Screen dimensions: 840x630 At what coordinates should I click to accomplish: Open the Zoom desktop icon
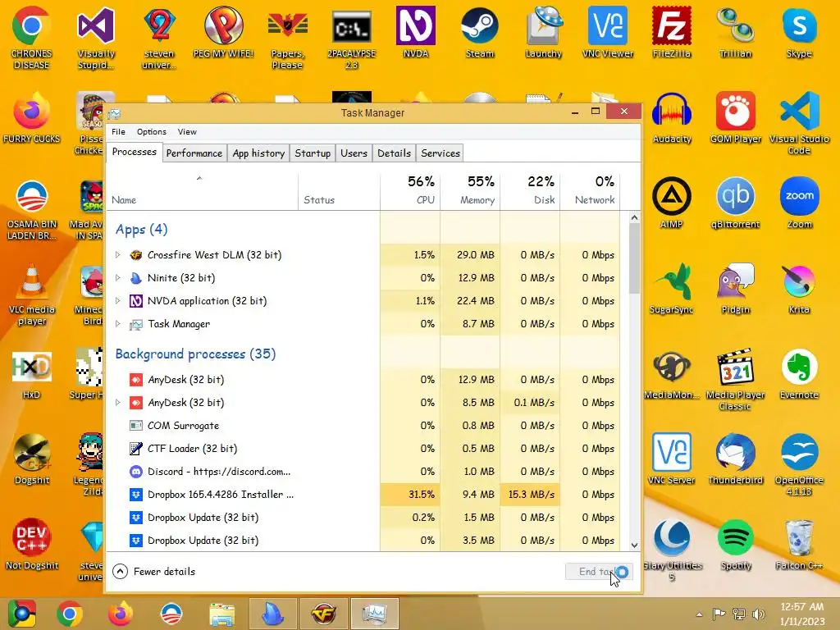799,203
